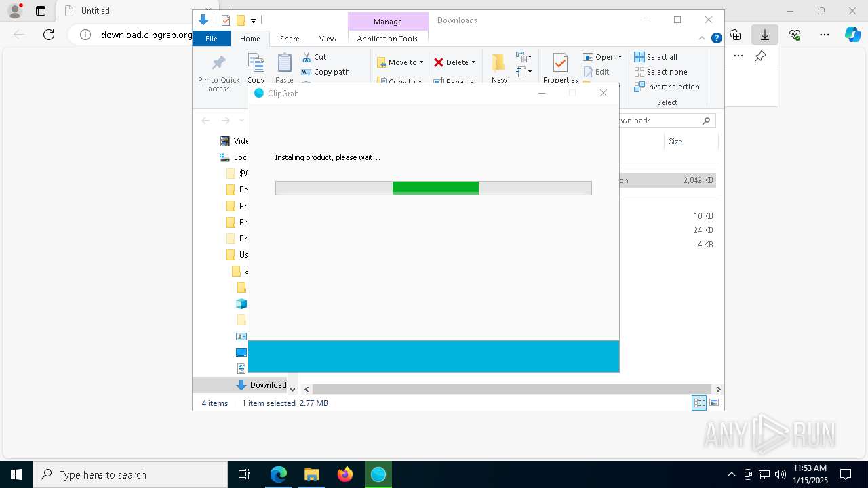Click the ClipGrab taskbar icon
Screen dimensions: 868x488
coord(378,474)
